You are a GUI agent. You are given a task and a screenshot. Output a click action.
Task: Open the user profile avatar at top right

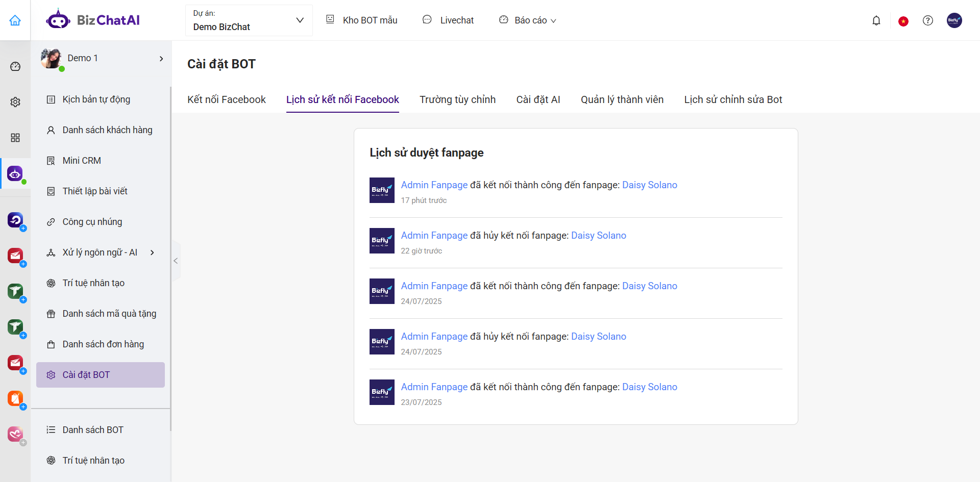(x=954, y=20)
